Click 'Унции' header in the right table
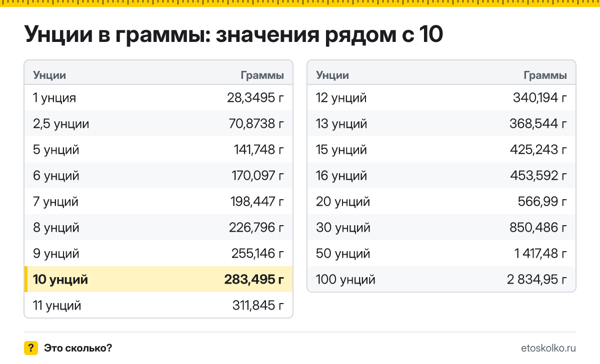 coord(332,75)
